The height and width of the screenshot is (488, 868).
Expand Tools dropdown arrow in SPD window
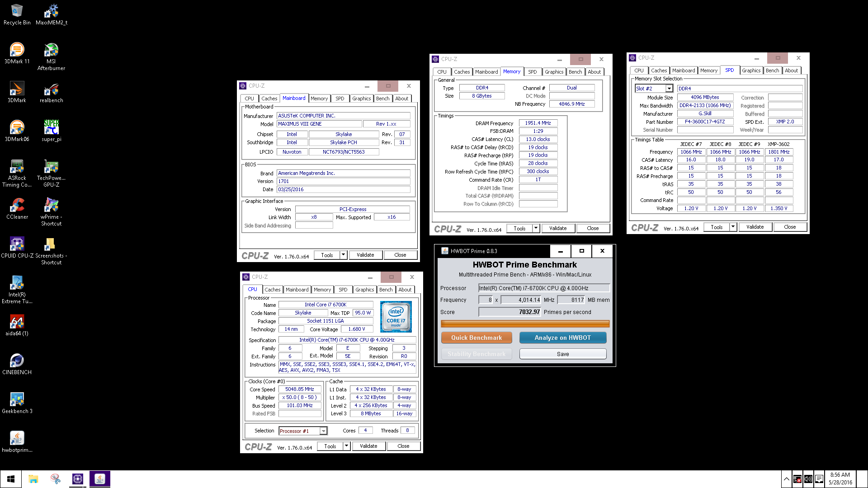(x=733, y=227)
